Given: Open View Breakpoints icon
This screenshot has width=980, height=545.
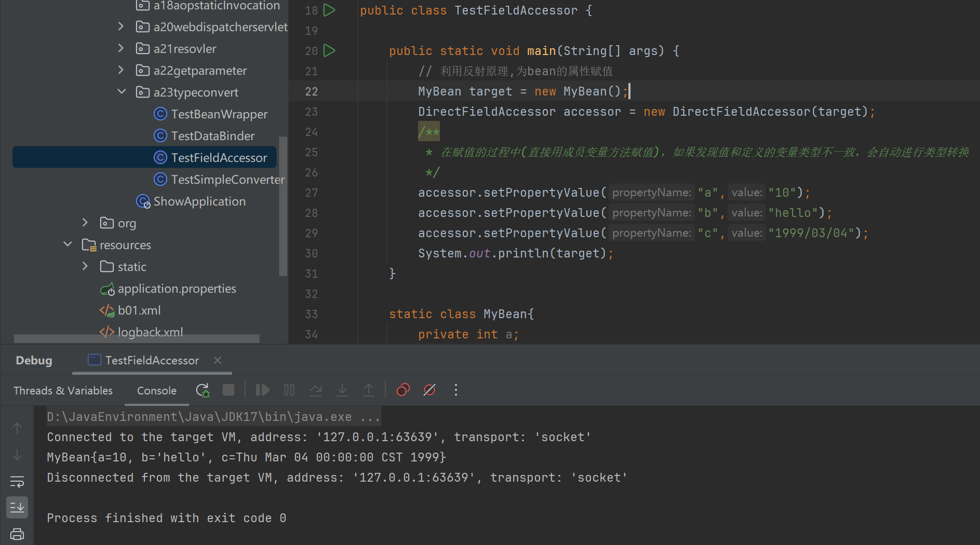Looking at the screenshot, I should click(403, 390).
